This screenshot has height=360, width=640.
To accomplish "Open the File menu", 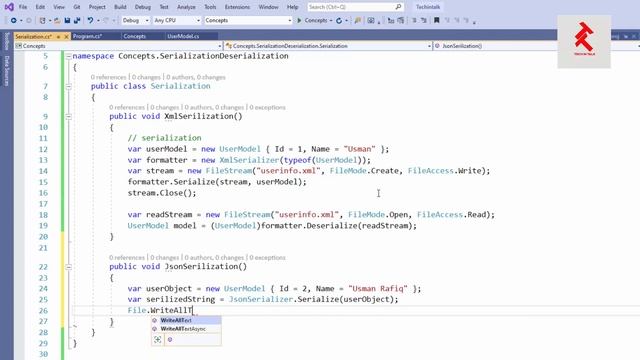I will click(x=23, y=7).
